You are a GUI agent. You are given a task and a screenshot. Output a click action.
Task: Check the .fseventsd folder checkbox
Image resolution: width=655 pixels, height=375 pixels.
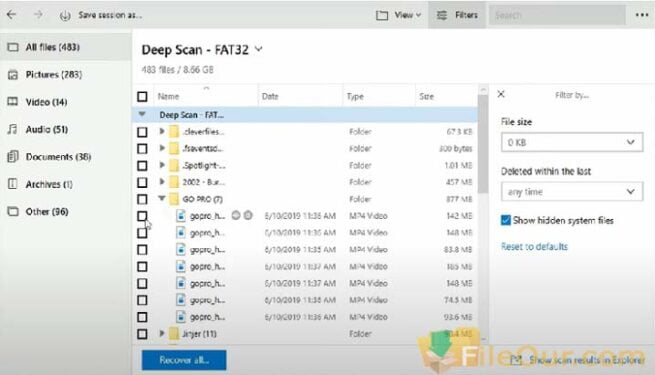(142, 149)
